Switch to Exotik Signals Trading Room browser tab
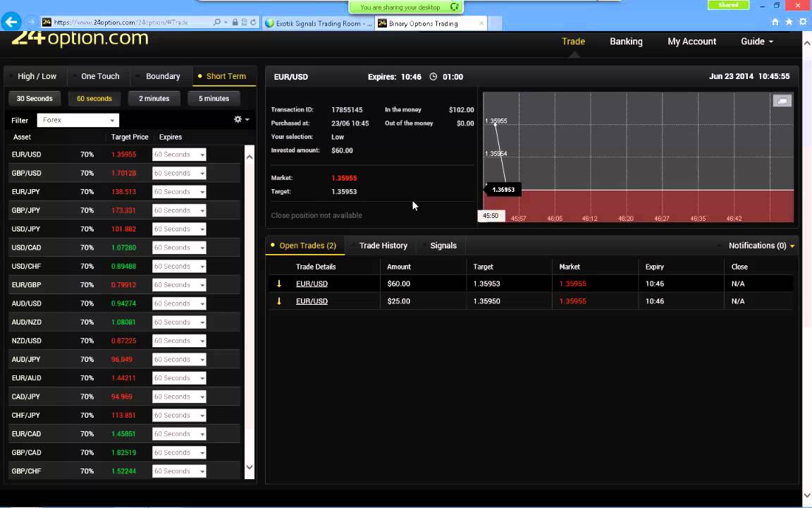Image resolution: width=812 pixels, height=508 pixels. click(x=318, y=23)
